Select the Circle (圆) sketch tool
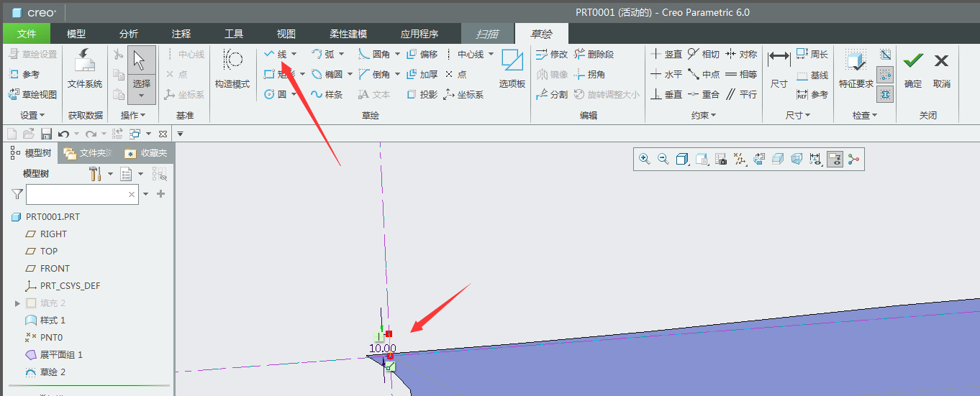This screenshot has width=980, height=396. pyautogui.click(x=275, y=94)
